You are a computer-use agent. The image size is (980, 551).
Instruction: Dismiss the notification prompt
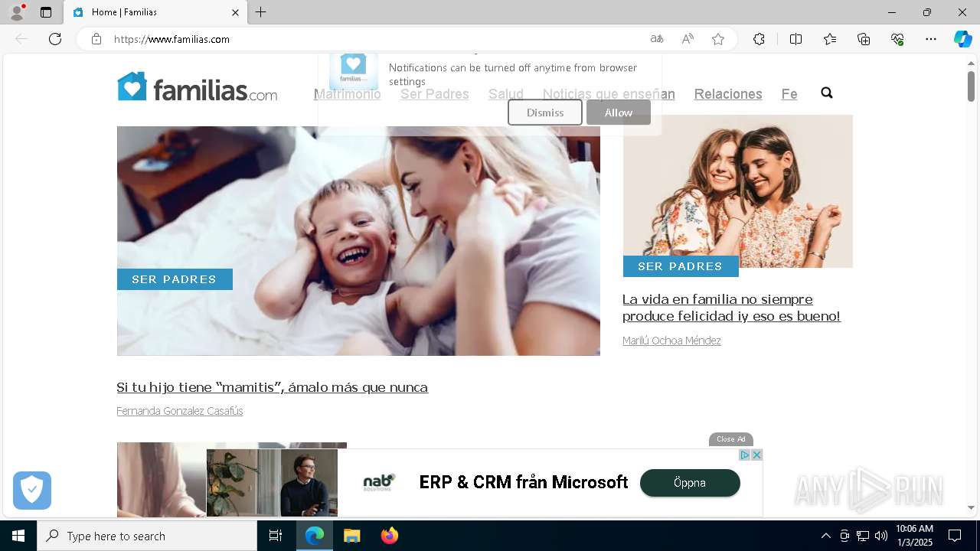point(545,112)
